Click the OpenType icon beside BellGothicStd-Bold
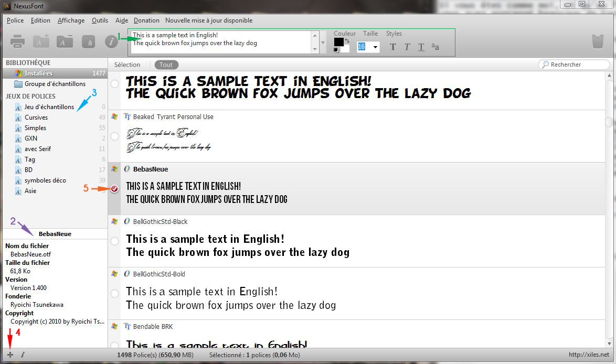Viewport: 616px width, 364px height. [127, 274]
